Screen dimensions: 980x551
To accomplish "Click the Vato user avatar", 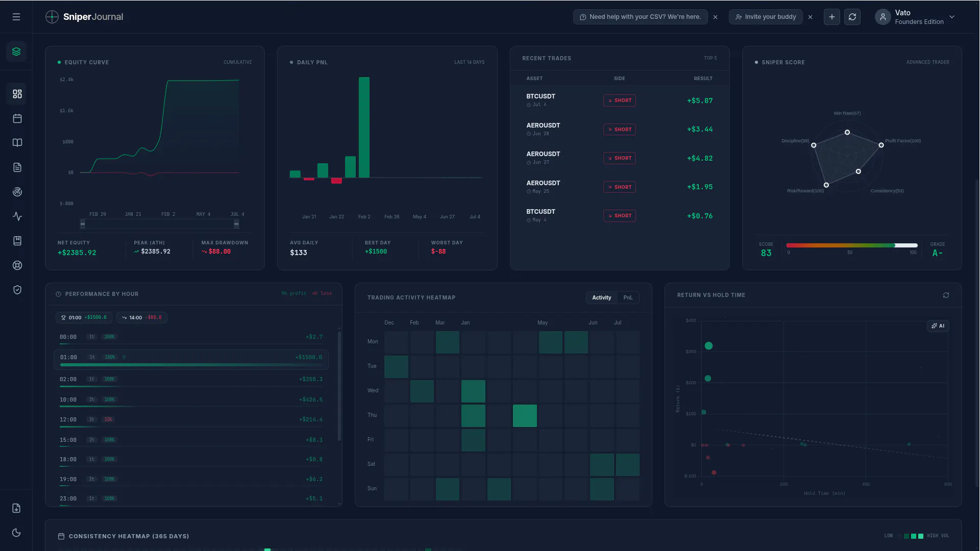I will [x=883, y=17].
